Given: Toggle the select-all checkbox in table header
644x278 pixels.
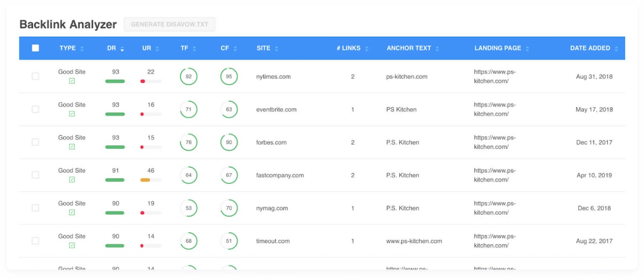Looking at the screenshot, I should (35, 48).
